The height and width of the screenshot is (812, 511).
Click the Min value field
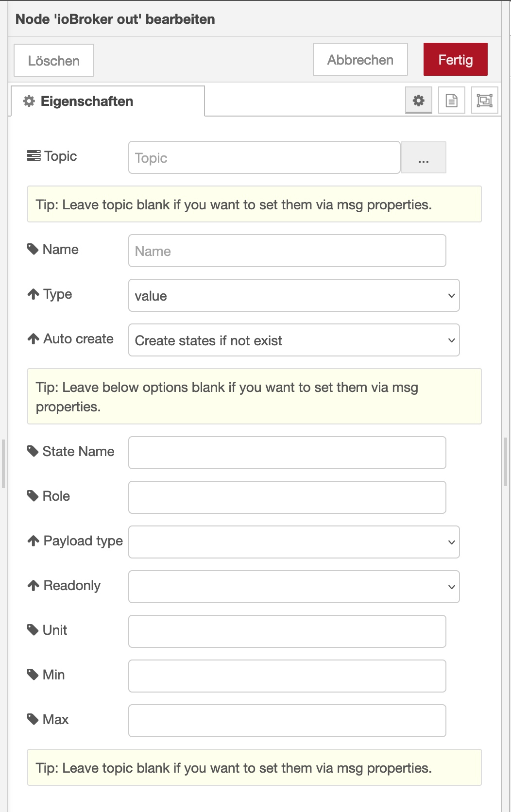(287, 677)
